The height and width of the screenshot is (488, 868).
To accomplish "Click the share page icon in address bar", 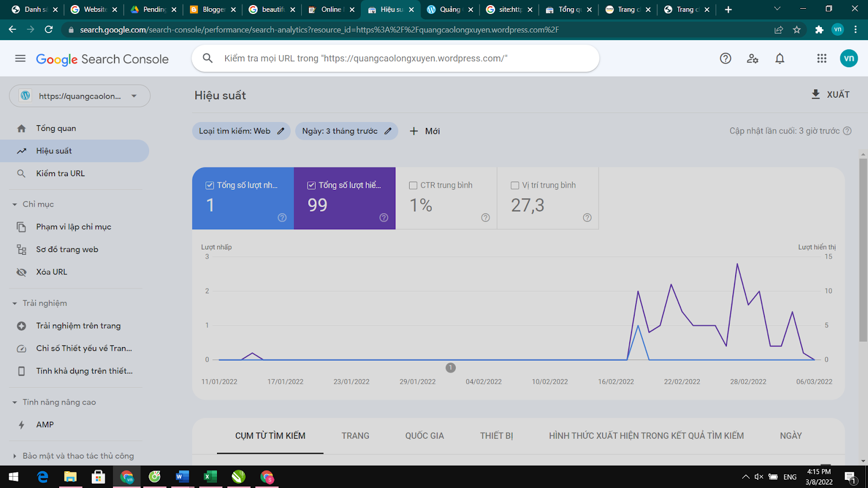I will point(778,30).
